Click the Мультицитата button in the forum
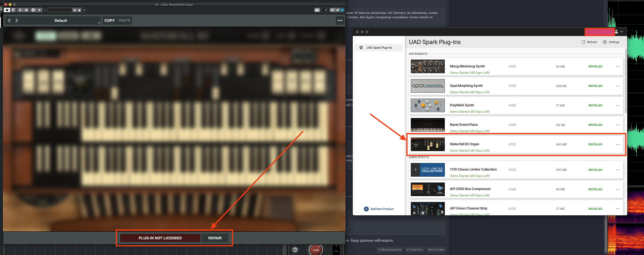This screenshot has width=644, height=255. [389, 249]
